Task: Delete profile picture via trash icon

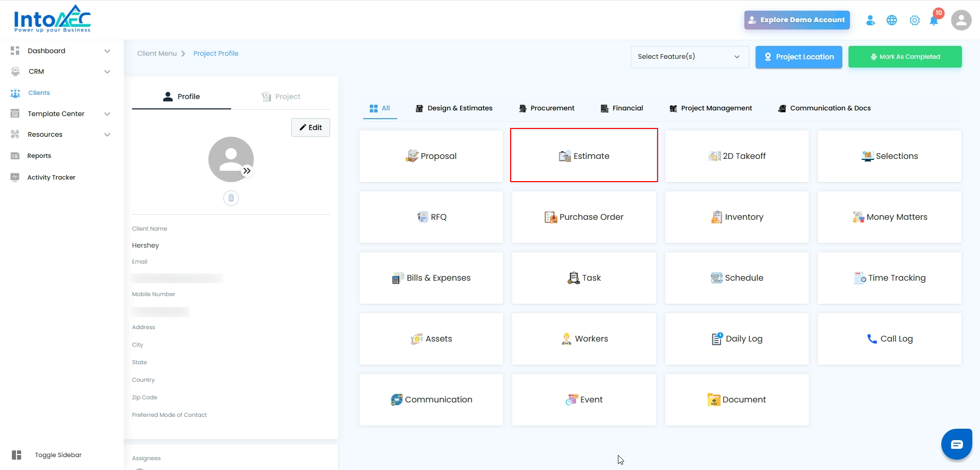Action: 231,198
